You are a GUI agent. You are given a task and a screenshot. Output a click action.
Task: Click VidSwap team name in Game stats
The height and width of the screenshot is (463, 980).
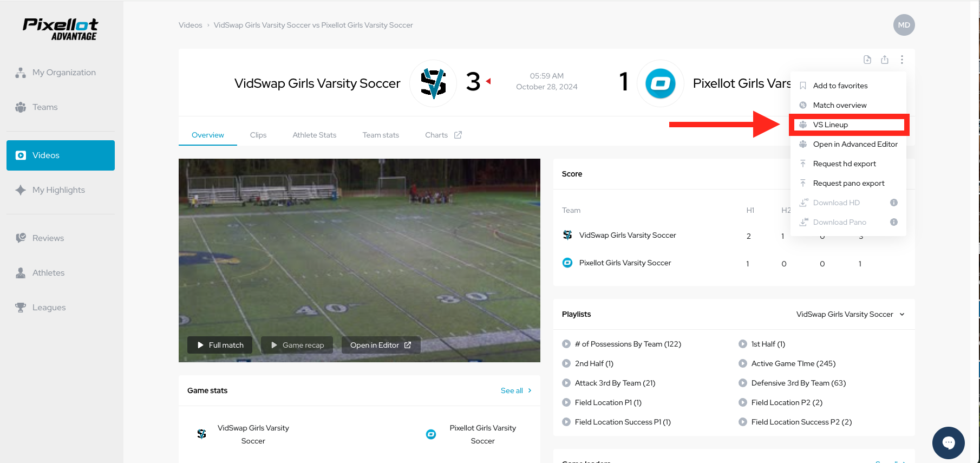(x=253, y=434)
